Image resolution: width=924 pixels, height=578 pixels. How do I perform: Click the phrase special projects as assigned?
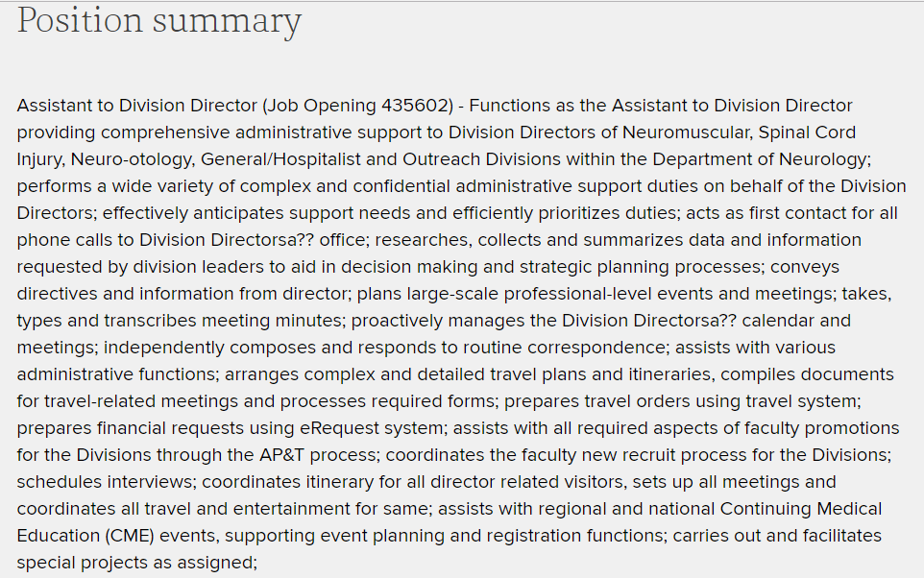[134, 563]
